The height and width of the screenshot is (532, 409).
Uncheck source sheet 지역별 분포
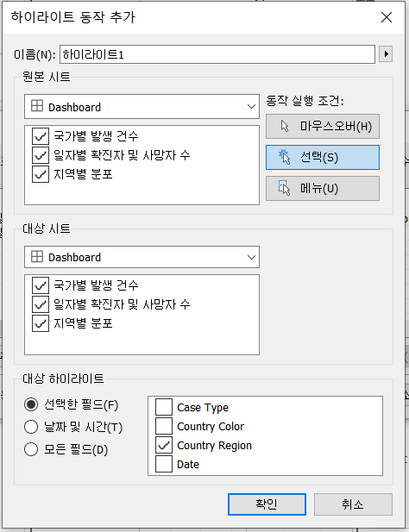tap(41, 174)
